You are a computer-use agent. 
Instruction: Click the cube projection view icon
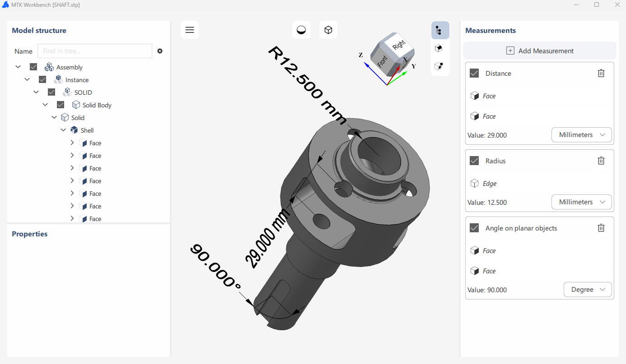328,30
